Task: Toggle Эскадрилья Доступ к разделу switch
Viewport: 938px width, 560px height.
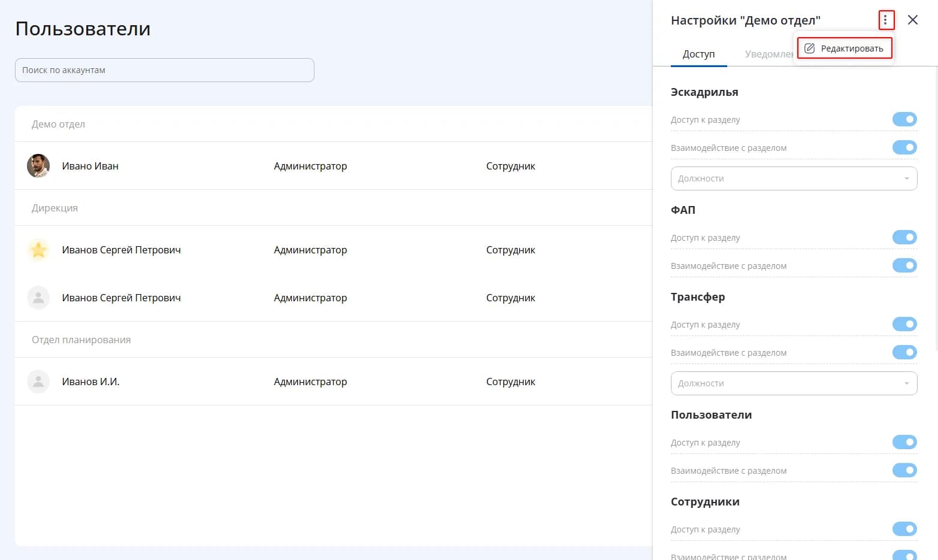Action: click(904, 119)
